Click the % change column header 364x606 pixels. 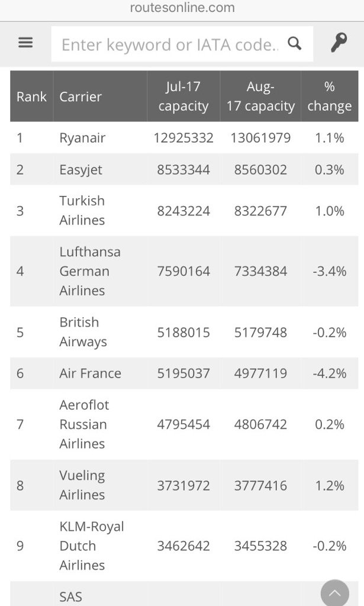pyautogui.click(x=330, y=96)
